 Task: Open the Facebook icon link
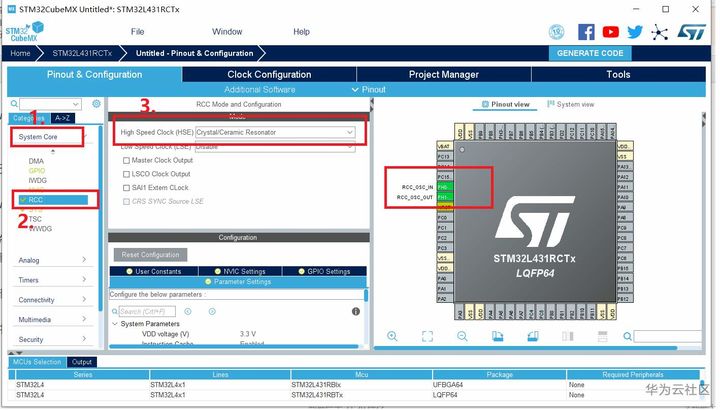point(586,32)
